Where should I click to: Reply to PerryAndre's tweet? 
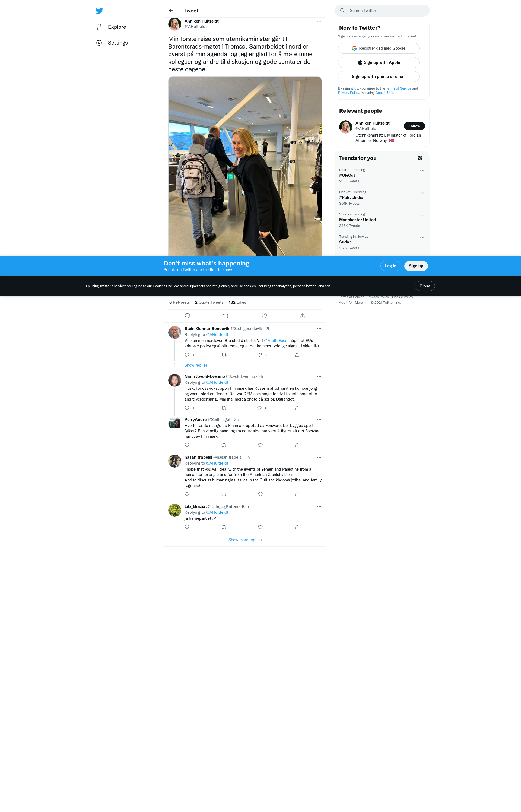187,445
